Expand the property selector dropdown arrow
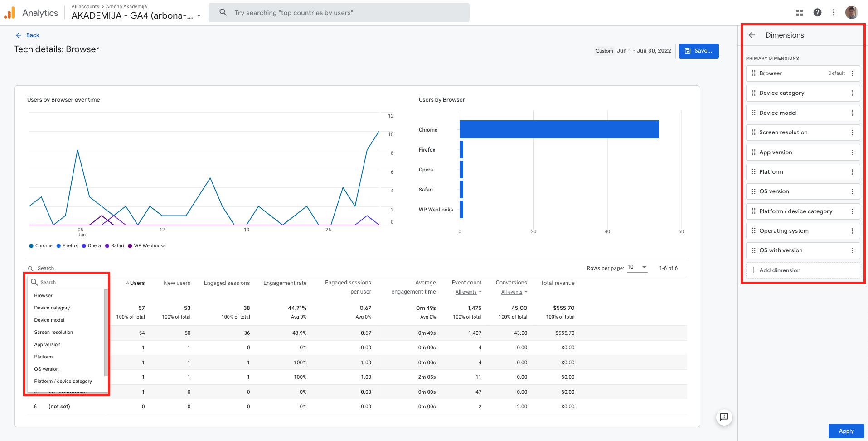Image resolution: width=868 pixels, height=441 pixels. pos(199,16)
